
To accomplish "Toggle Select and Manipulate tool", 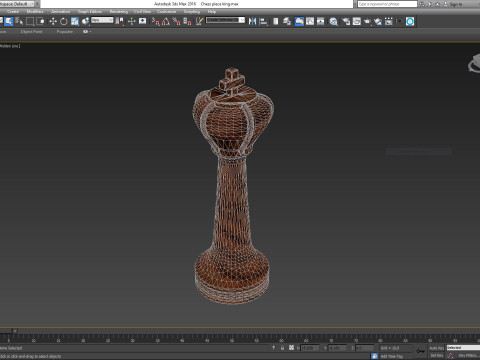I will click(x=131, y=21).
